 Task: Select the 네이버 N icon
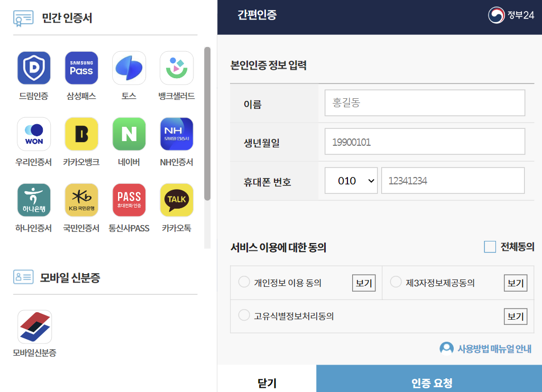click(129, 134)
